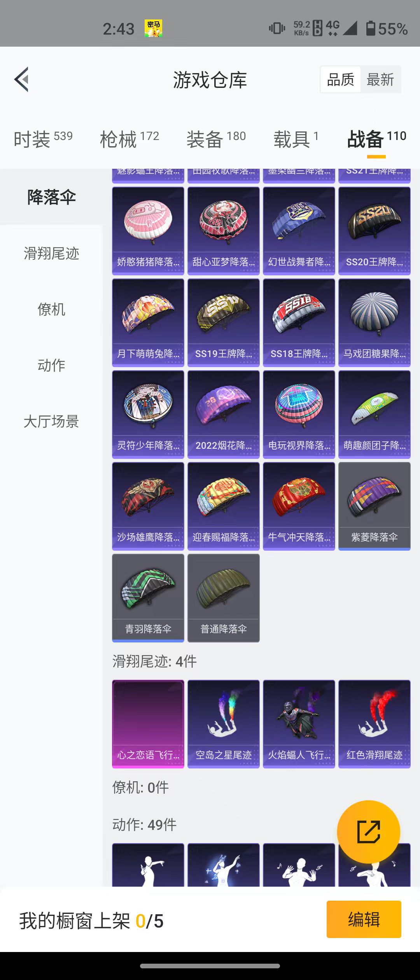Select 动作 in the left sidebar
This screenshot has width=420, height=980.
click(51, 366)
